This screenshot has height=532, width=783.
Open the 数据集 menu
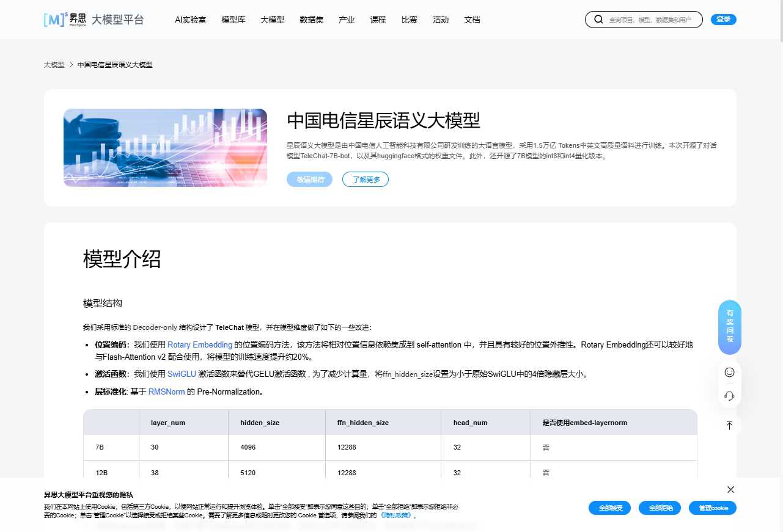click(312, 20)
